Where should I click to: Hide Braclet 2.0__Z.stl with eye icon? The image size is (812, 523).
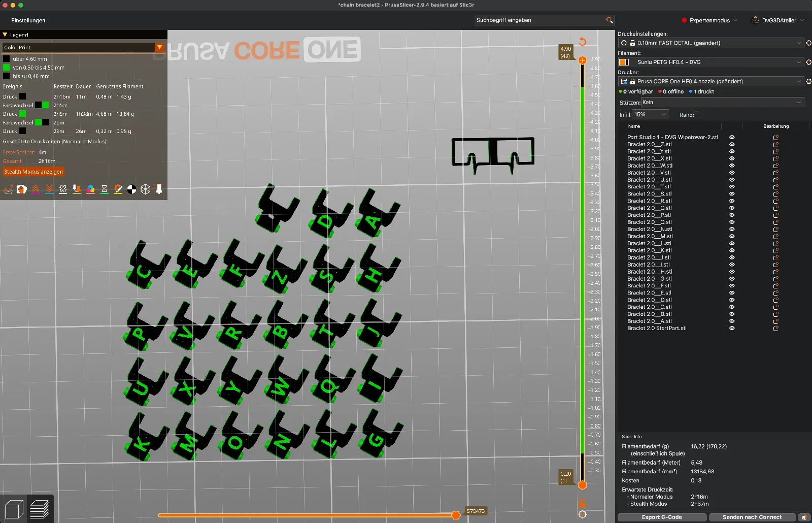(732, 144)
